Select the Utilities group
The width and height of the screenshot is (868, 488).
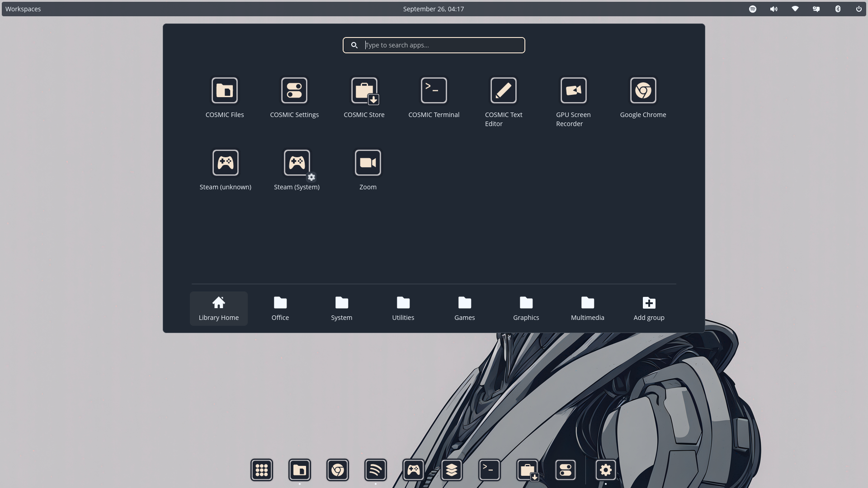pos(403,309)
